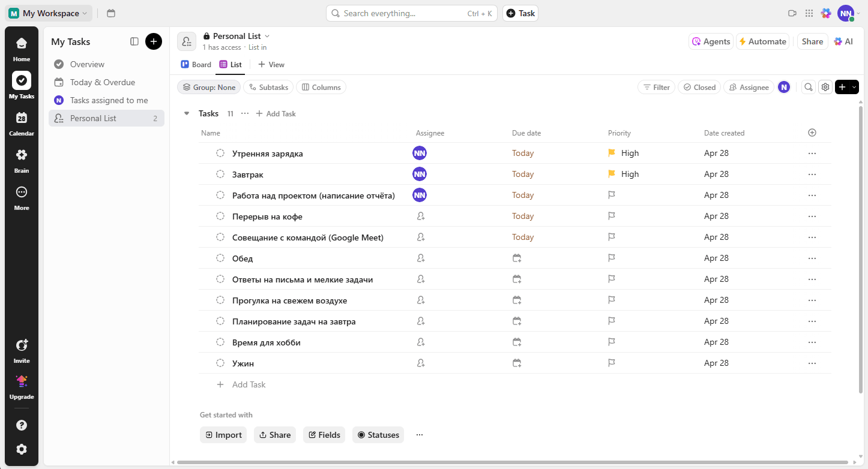Toggle the Closed tasks filter
This screenshot has height=469, width=868.
coord(699,87)
